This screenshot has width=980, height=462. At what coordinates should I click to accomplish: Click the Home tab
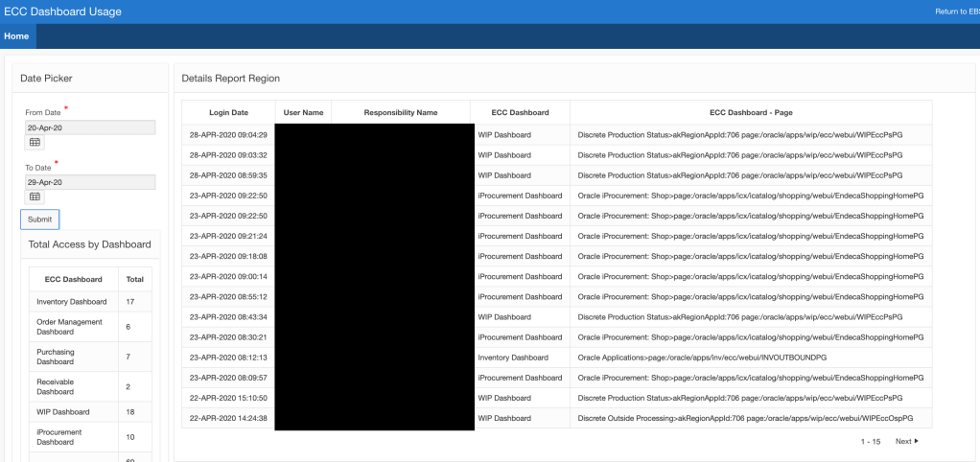[16, 36]
